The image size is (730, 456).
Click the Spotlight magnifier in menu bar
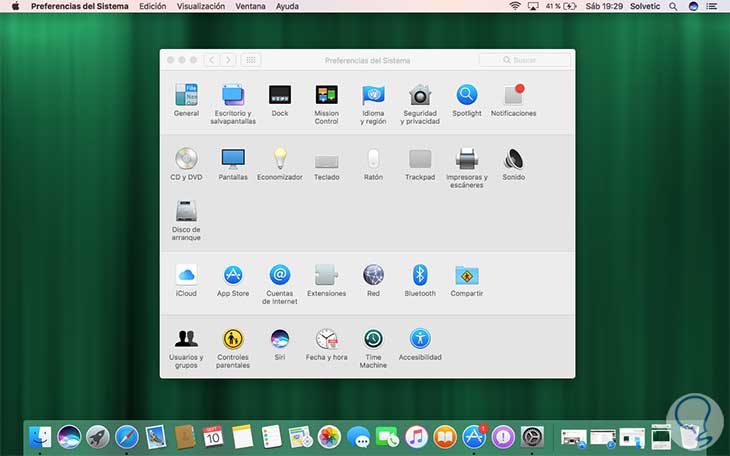click(x=673, y=7)
